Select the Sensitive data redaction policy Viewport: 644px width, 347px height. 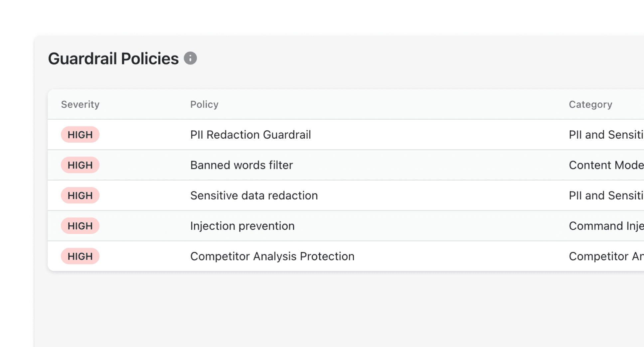[254, 195]
